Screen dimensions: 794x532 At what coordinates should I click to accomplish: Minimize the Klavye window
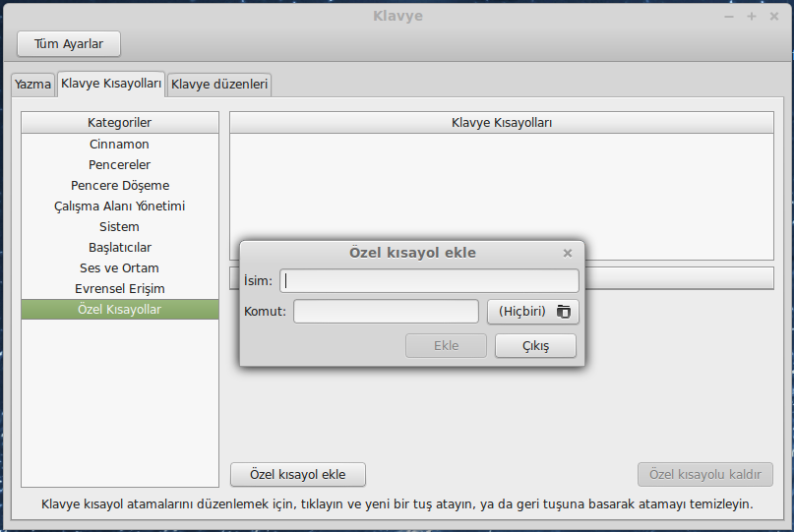[x=729, y=17]
